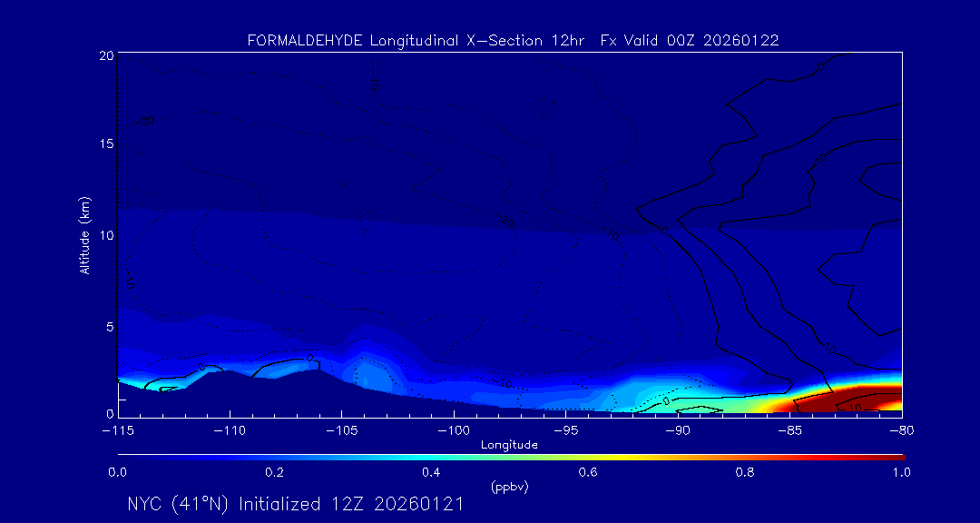Viewport: 980px width, 523px height.
Task: Select the 20 km altitude tick label
Action: pyautogui.click(x=105, y=55)
